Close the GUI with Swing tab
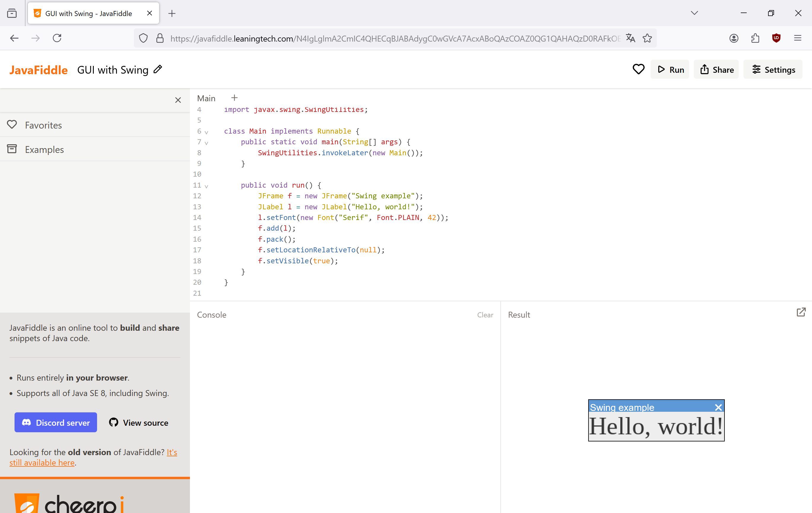The image size is (812, 513). (x=150, y=13)
